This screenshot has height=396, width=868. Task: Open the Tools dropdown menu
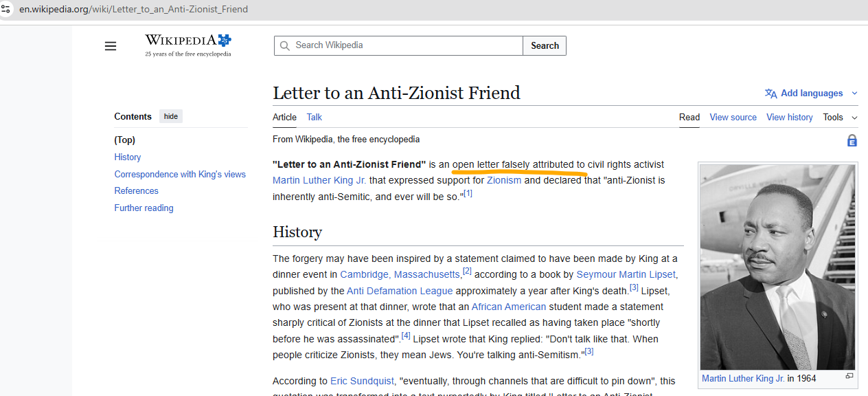(840, 118)
